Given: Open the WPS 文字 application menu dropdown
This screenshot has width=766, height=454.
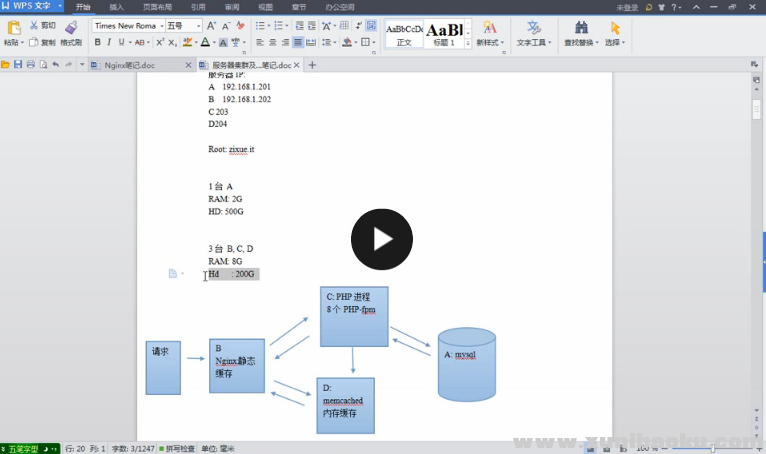Looking at the screenshot, I should click(60, 6).
